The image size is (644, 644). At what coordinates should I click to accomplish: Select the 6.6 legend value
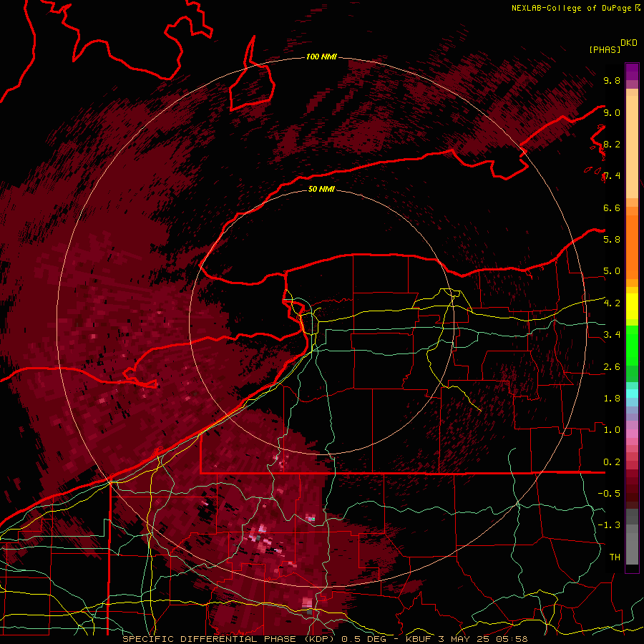(612, 208)
